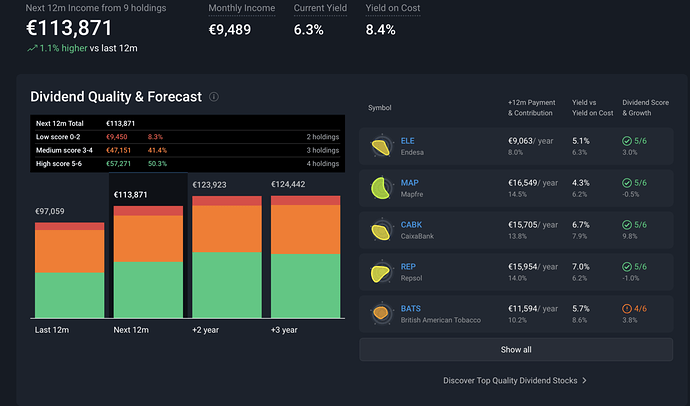Expand holdings list with Show all

coord(516,350)
